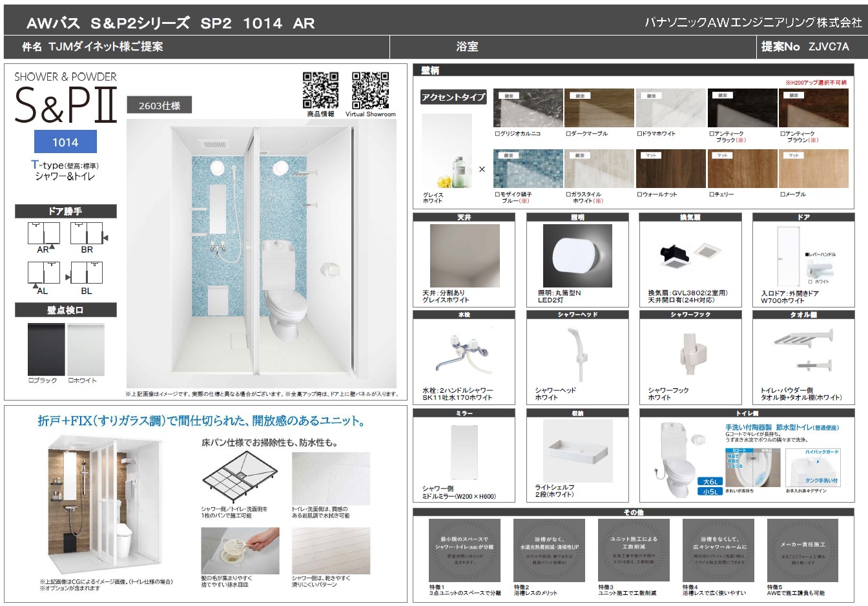Click the CG unit image with folding door

click(x=104, y=506)
